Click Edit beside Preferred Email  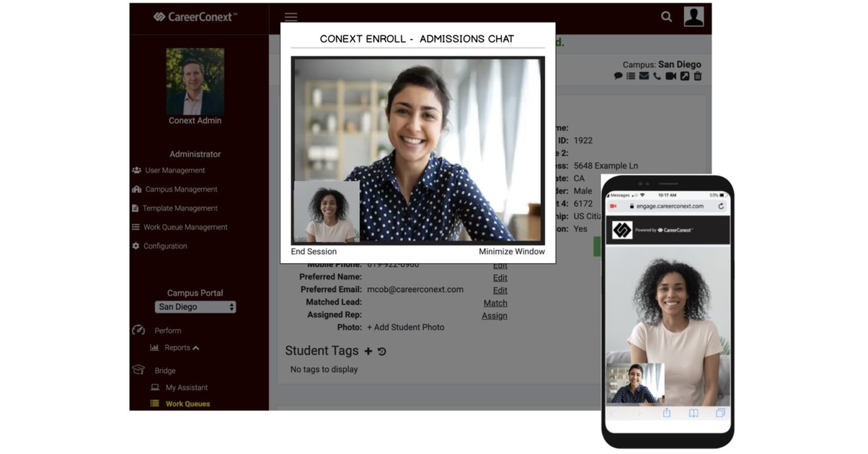click(x=500, y=290)
